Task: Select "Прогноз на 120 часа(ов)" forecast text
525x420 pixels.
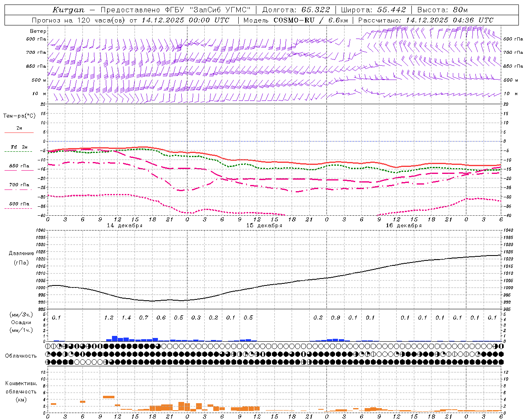Action: click(x=78, y=20)
